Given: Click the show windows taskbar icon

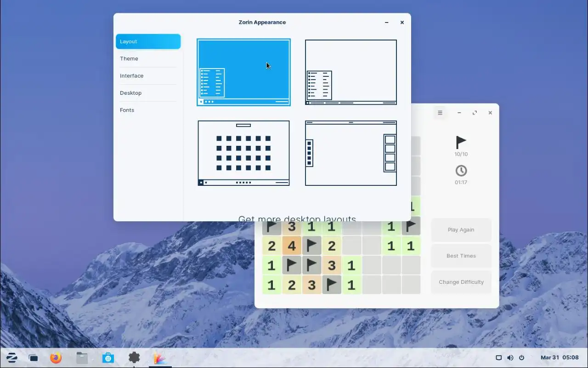Looking at the screenshot, I should click(x=33, y=358).
